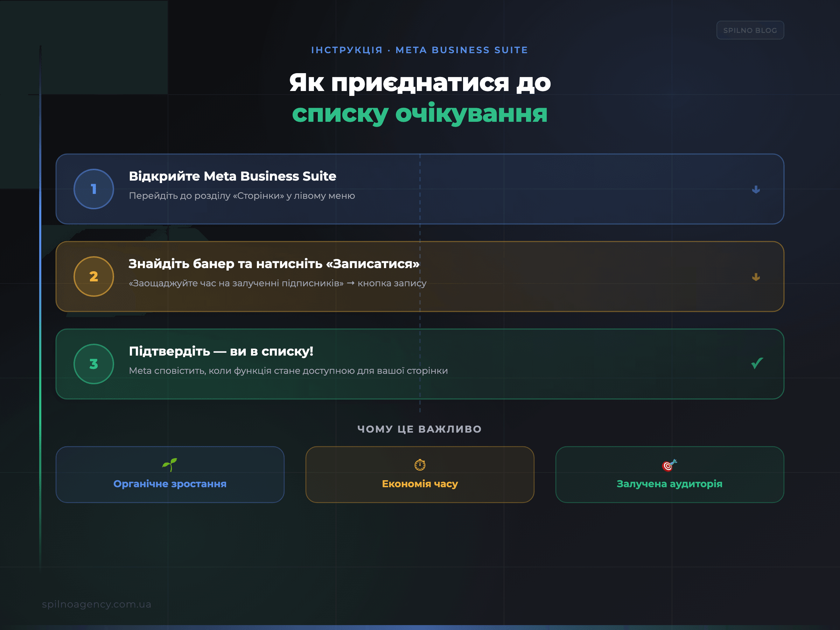Image resolution: width=840 pixels, height=630 pixels.
Task: Select the 'Залучена аудиторія' label
Action: click(670, 484)
